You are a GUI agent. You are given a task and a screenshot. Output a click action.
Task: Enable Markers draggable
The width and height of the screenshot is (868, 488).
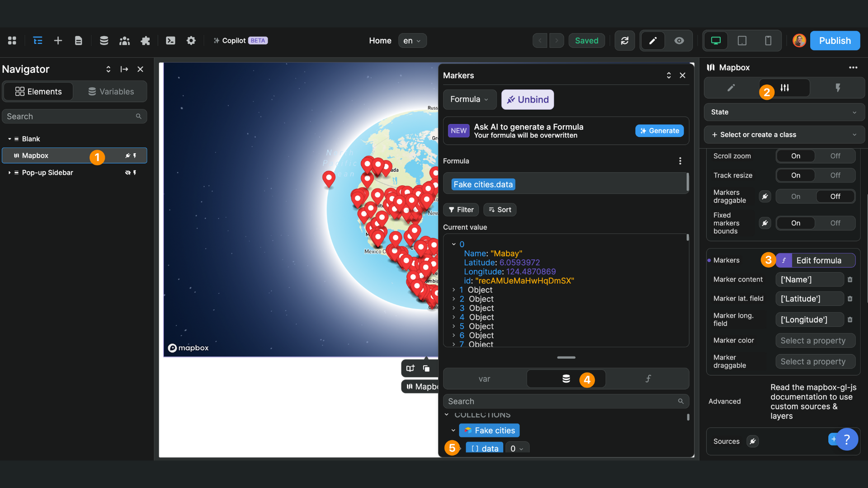coord(795,196)
